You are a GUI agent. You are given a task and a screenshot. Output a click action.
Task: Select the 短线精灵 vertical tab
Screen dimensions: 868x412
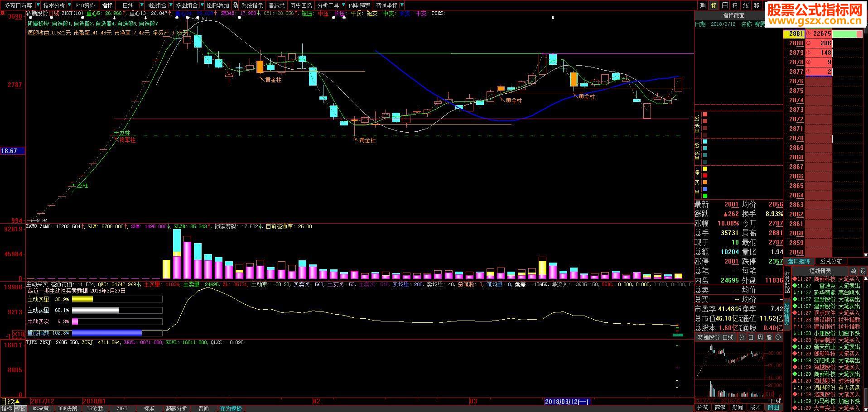(x=787, y=314)
